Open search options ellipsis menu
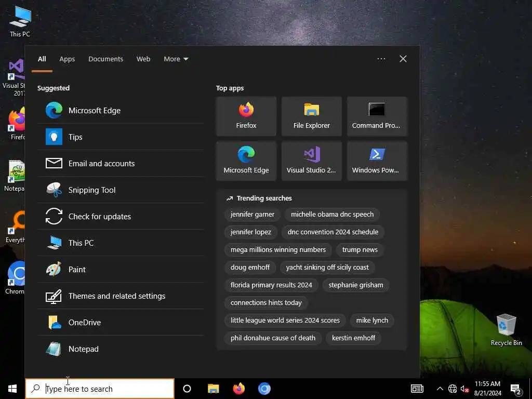This screenshot has height=399, width=532. pyautogui.click(x=381, y=59)
